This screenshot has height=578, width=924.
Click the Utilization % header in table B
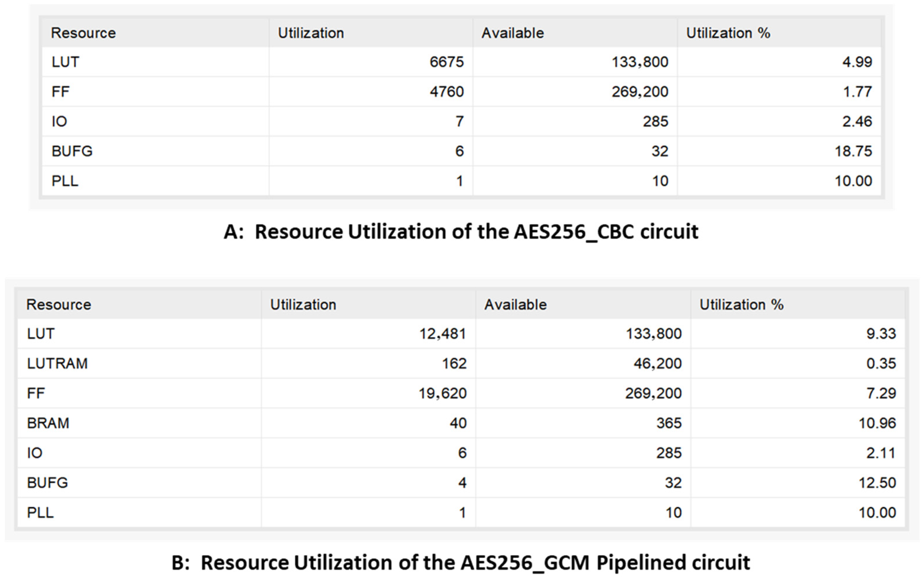[x=741, y=305]
